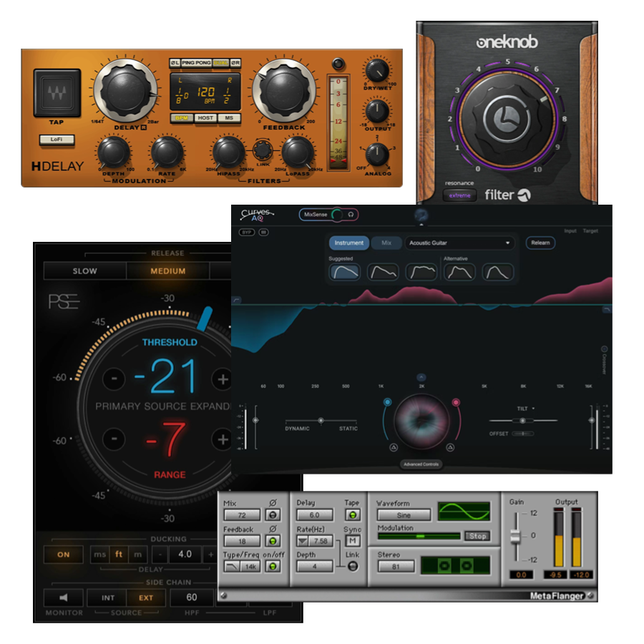Toggle the MixSense switch in Curves AQ
Viewport: 644px width, 644px height.
click(x=337, y=215)
